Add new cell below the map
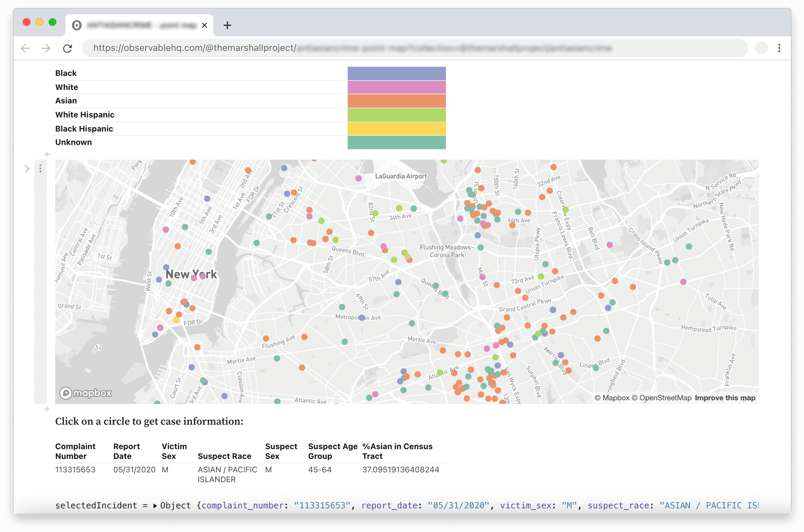Image resolution: width=804 pixels, height=532 pixels. coord(47,409)
